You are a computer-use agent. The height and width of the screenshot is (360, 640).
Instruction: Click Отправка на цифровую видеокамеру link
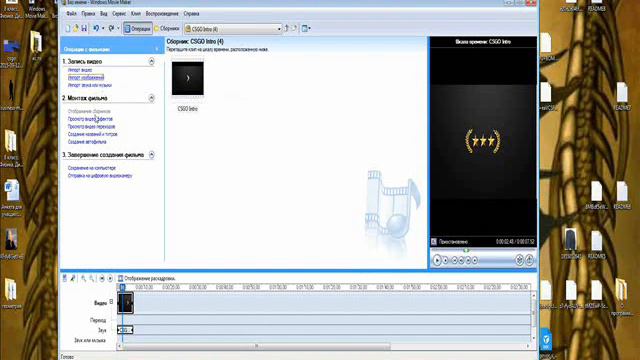100,176
